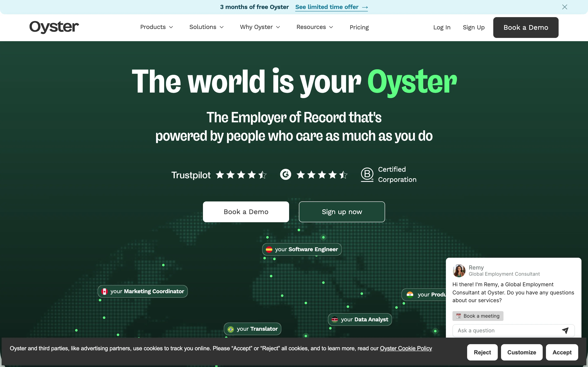Click the send arrow in the chat widget
This screenshot has height=367, width=588.
[565, 330]
